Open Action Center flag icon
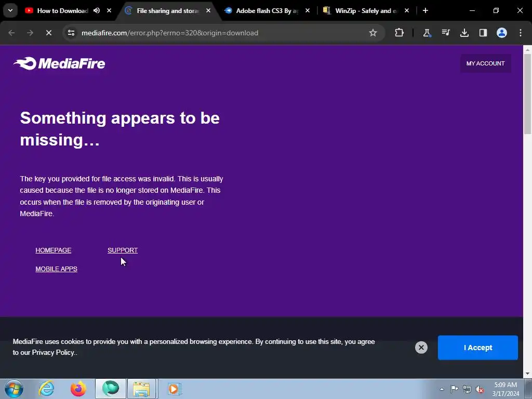Viewport: 532px width, 399px height. point(454,389)
